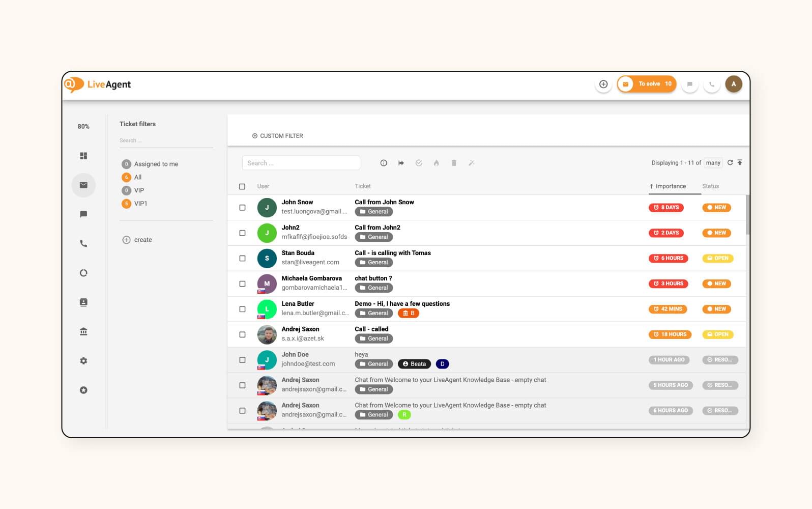Open Call from John Snow ticket
Image resolution: width=812 pixels, height=509 pixels.
[384, 202]
